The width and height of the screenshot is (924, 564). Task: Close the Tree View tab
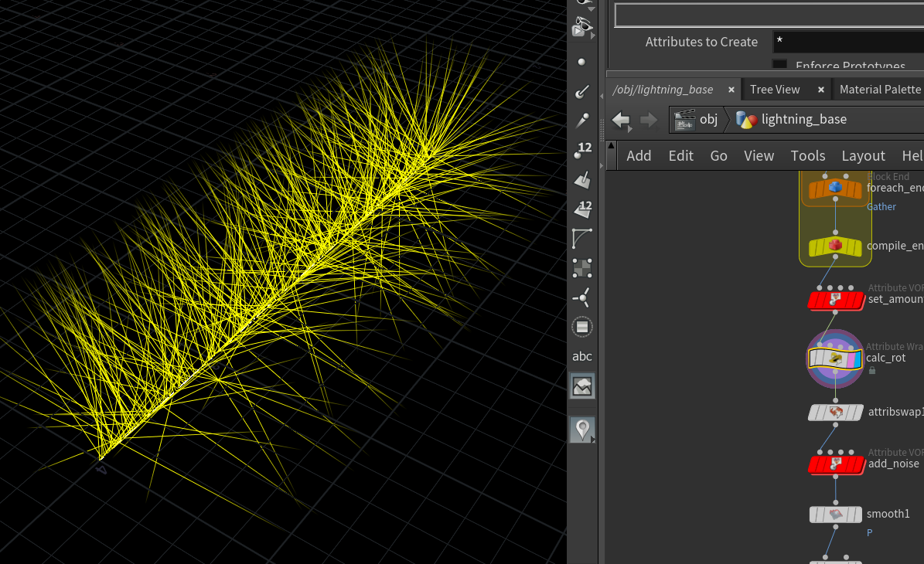click(821, 90)
